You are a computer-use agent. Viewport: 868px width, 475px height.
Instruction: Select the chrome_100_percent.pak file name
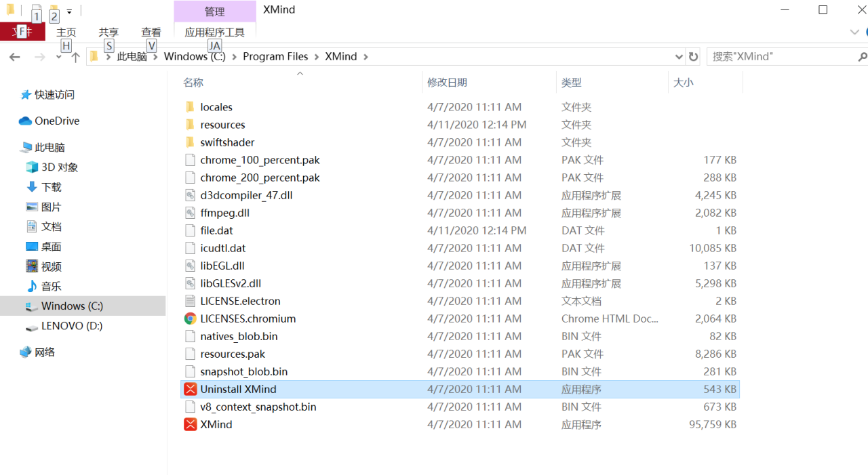pos(260,160)
